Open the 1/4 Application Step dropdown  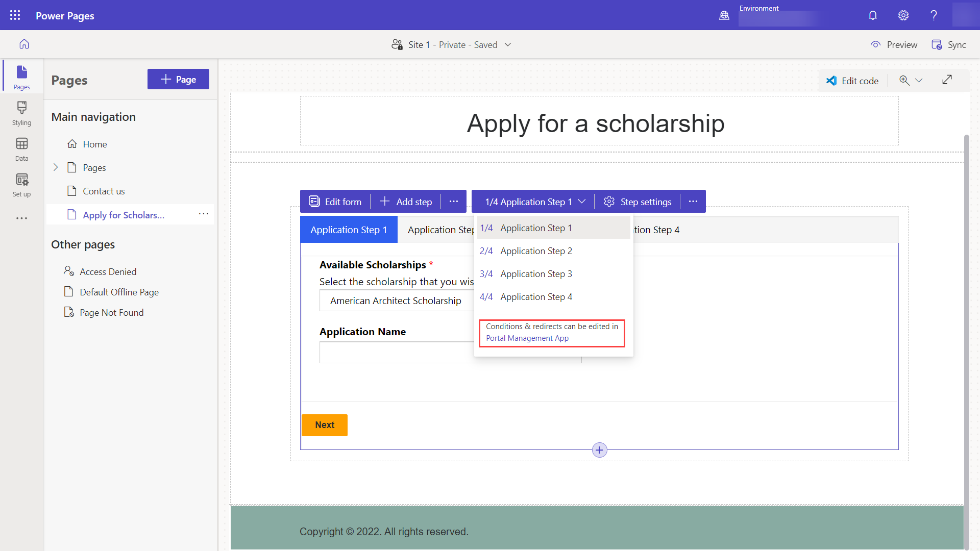tap(534, 201)
